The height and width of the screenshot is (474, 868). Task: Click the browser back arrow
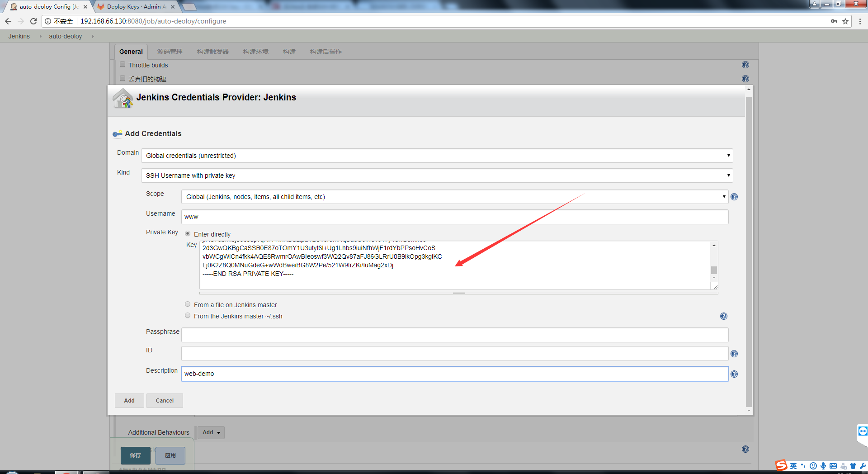[x=8, y=21]
